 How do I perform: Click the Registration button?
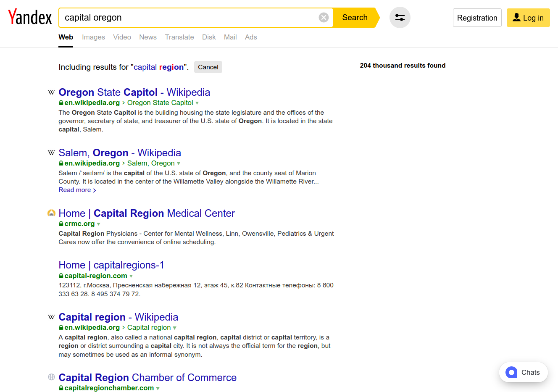pyautogui.click(x=477, y=18)
